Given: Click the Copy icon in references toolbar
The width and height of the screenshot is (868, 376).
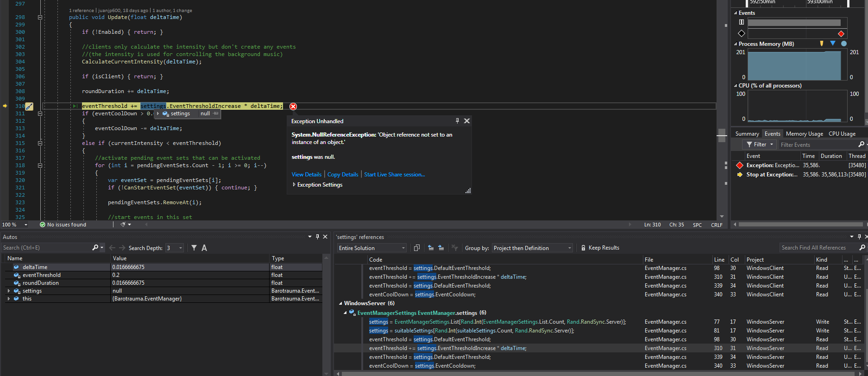Looking at the screenshot, I should [x=416, y=248].
